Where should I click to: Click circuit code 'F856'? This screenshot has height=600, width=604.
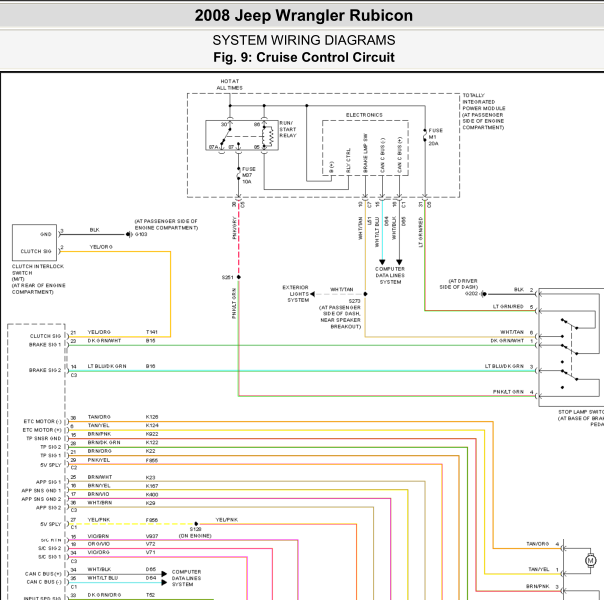pyautogui.click(x=152, y=520)
